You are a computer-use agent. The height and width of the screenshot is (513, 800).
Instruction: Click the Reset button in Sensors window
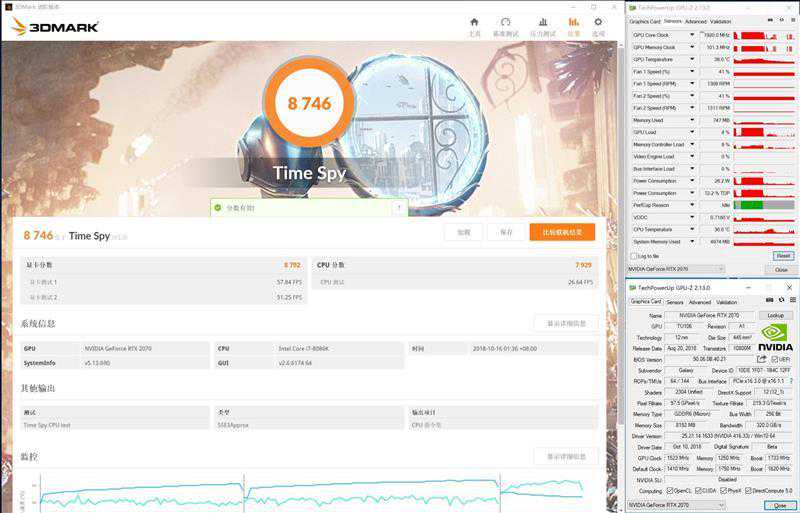pos(782,256)
